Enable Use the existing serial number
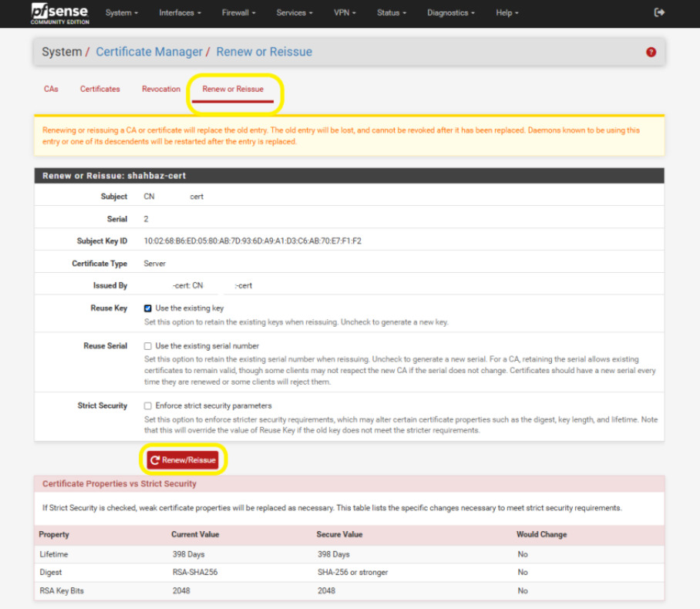Viewport: 700px width, 609px height. [148, 346]
